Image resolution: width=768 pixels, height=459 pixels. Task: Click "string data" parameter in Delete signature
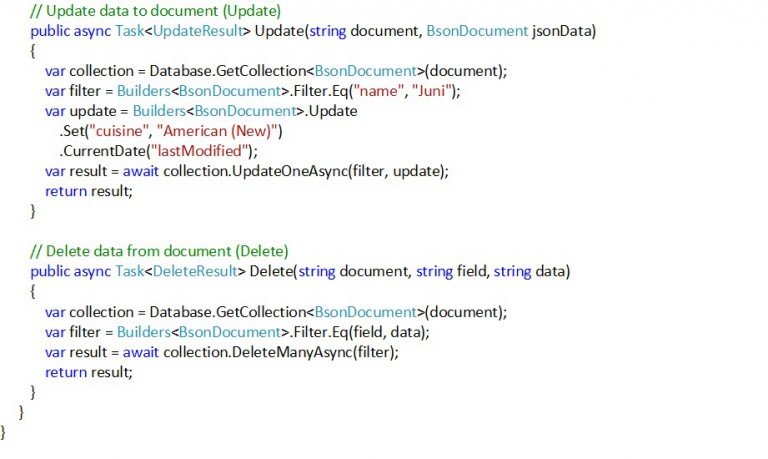530,271
